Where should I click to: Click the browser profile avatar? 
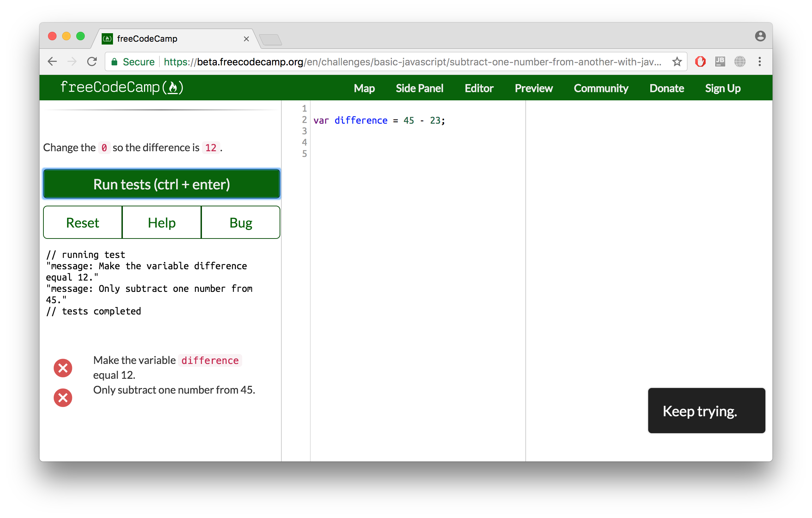pyautogui.click(x=760, y=36)
